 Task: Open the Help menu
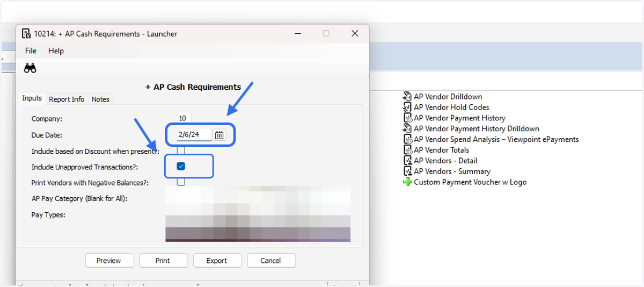(x=56, y=51)
